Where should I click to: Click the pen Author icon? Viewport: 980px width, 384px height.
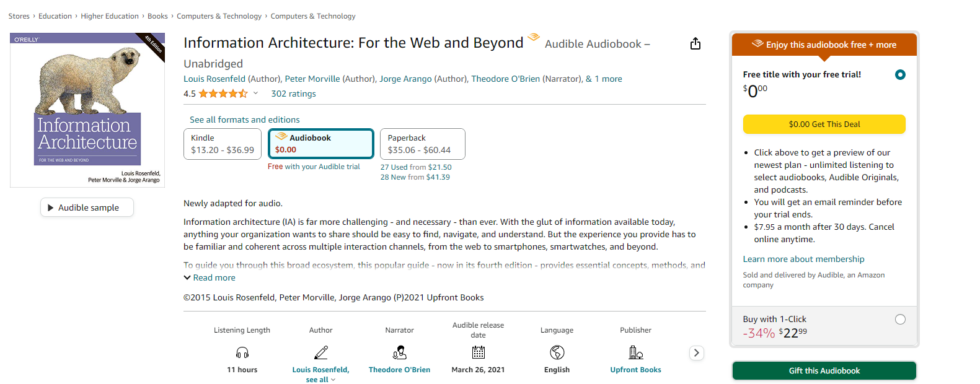(x=321, y=352)
